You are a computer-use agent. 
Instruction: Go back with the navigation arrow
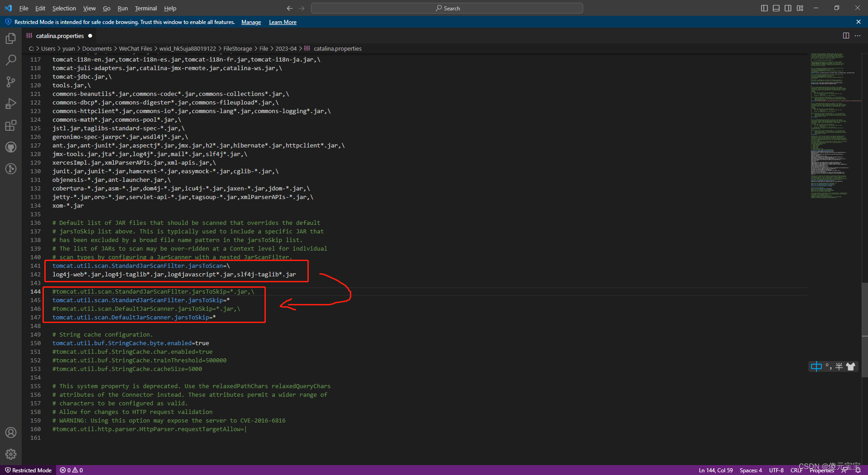click(x=290, y=8)
